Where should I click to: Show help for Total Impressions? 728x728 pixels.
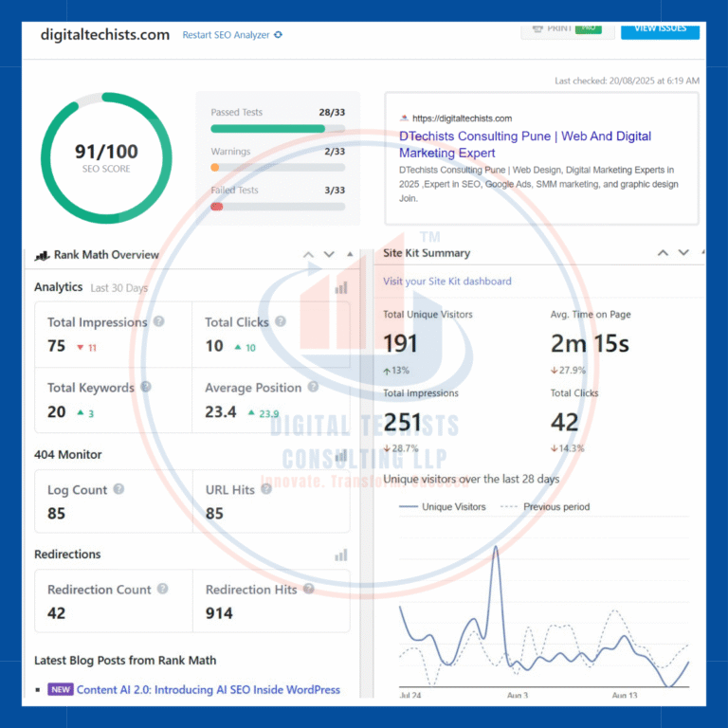click(x=159, y=321)
